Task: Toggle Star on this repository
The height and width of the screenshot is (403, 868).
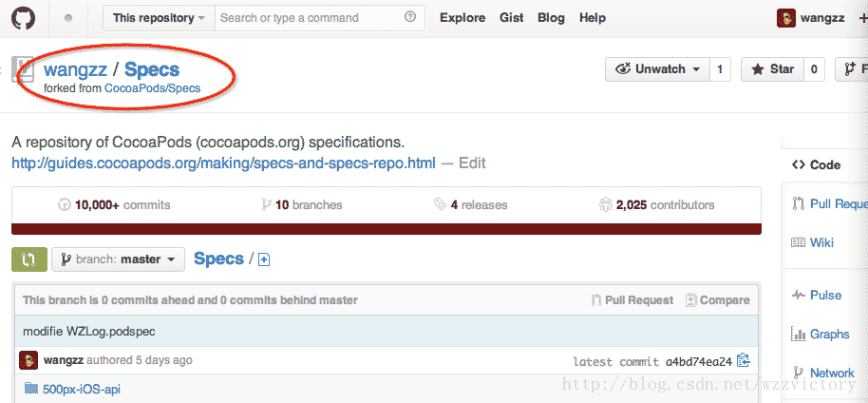Action: click(x=772, y=69)
